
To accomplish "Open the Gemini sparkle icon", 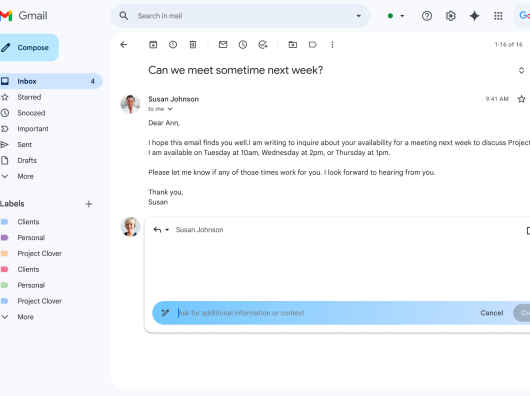I will point(474,16).
